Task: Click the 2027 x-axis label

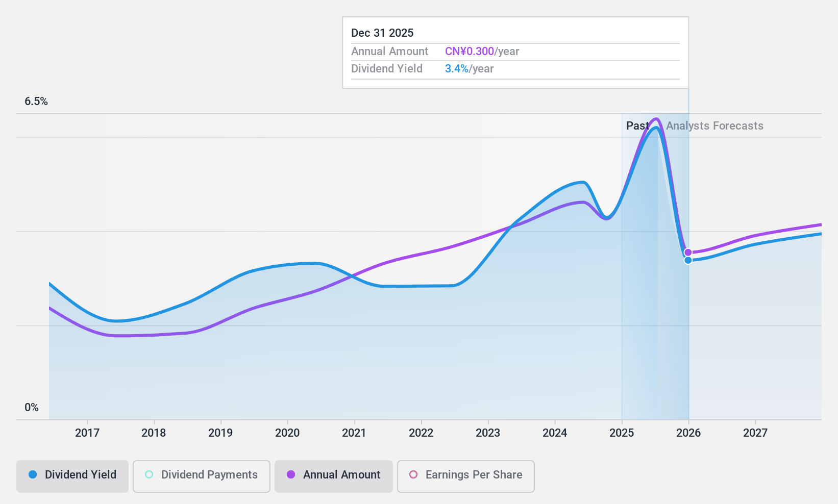Action: (755, 433)
